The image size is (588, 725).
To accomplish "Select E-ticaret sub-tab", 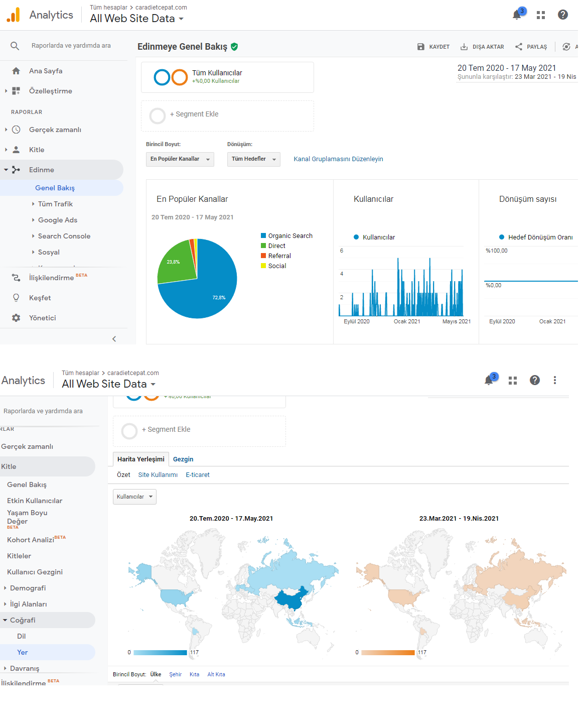I will [x=198, y=475].
